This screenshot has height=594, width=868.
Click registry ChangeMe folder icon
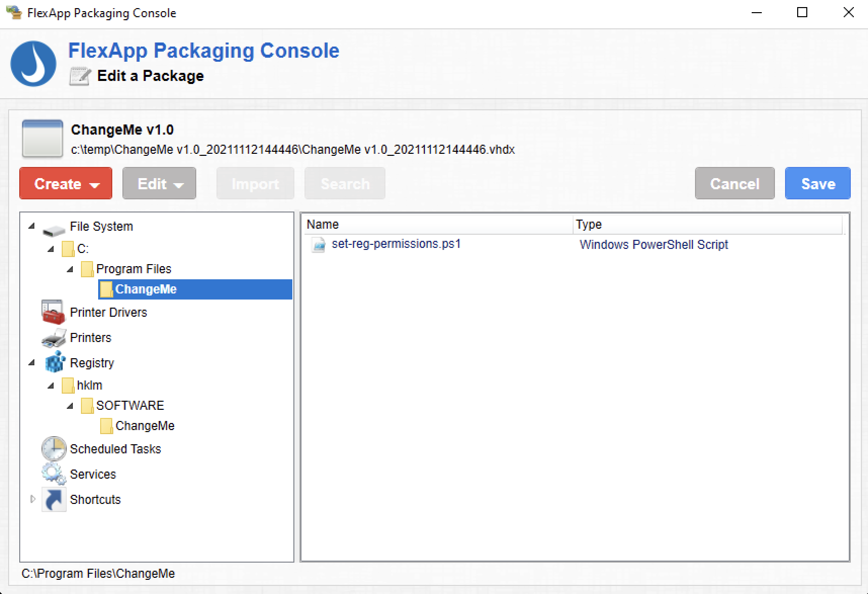tap(106, 426)
